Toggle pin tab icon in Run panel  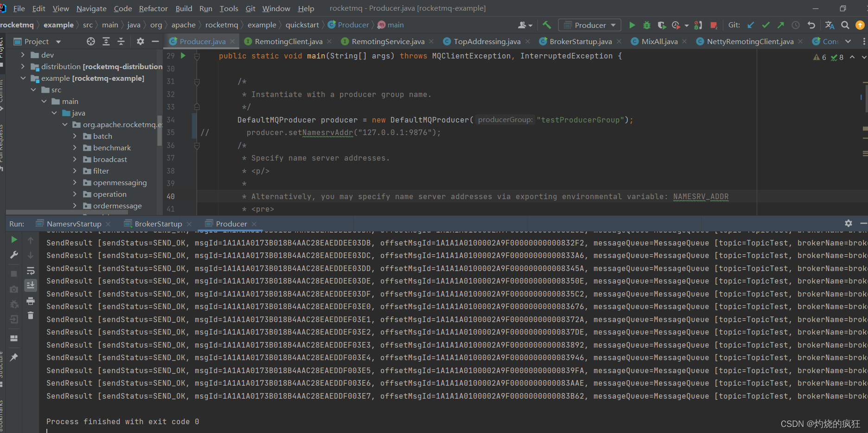(14, 357)
